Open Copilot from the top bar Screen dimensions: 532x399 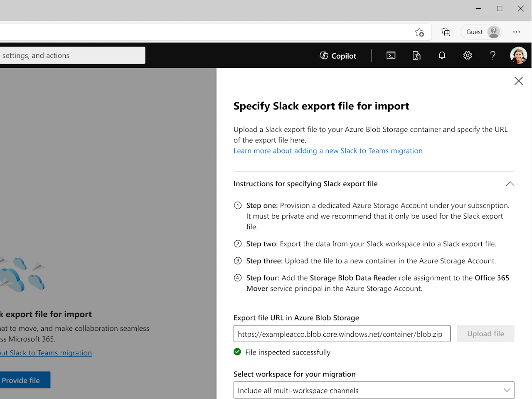(338, 56)
